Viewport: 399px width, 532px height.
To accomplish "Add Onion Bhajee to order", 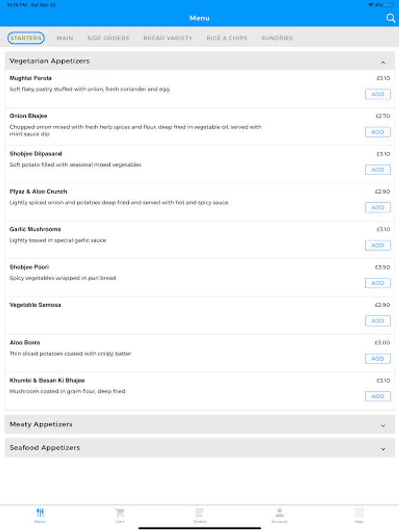I will tap(378, 132).
